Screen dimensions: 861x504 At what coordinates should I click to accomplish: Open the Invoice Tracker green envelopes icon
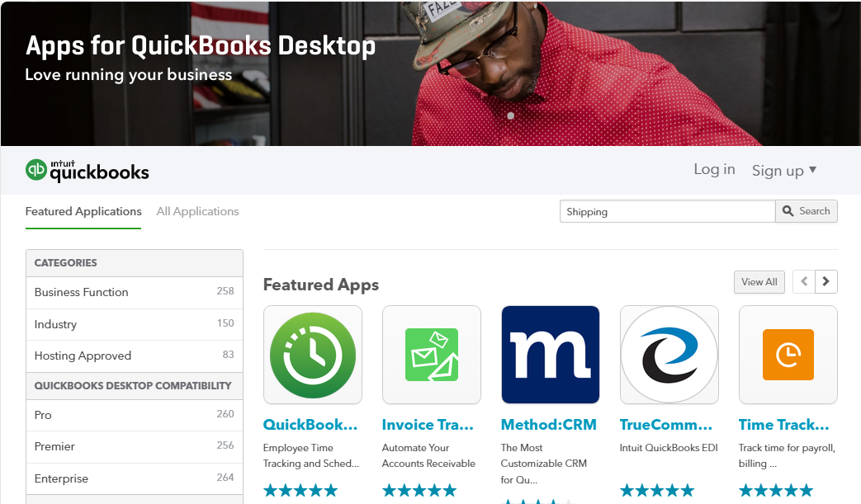pos(432,355)
